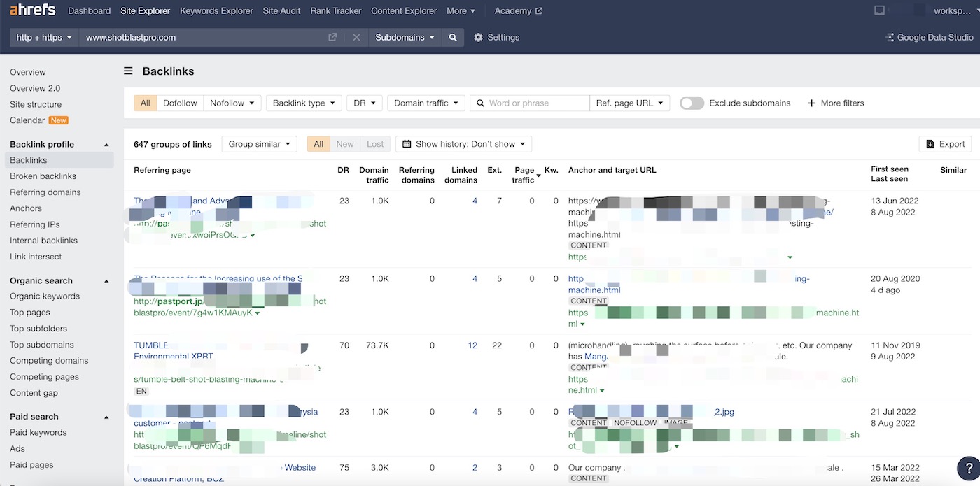The image size is (980, 486).
Task: Click the Ahrefs logo
Action: point(34,10)
